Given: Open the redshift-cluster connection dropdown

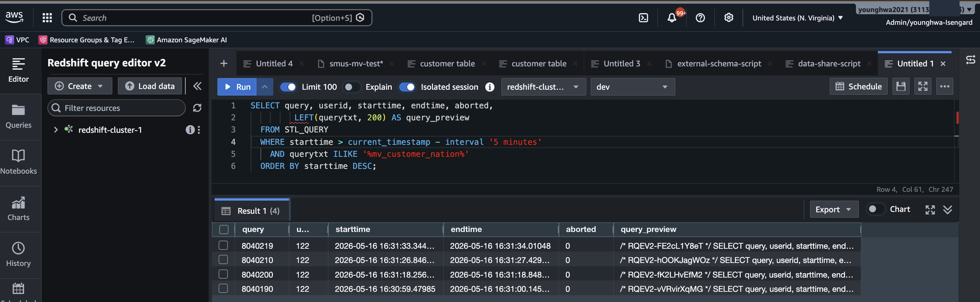Looking at the screenshot, I should coord(543,87).
